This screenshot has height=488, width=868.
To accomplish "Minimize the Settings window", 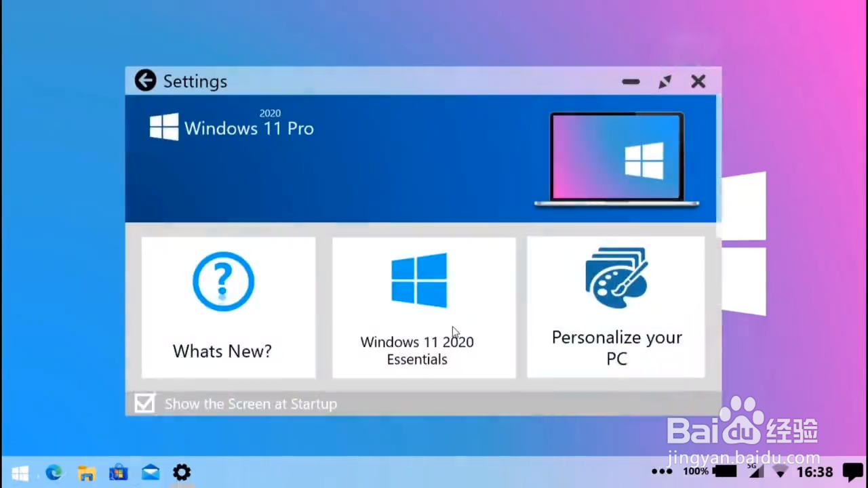I will (631, 81).
